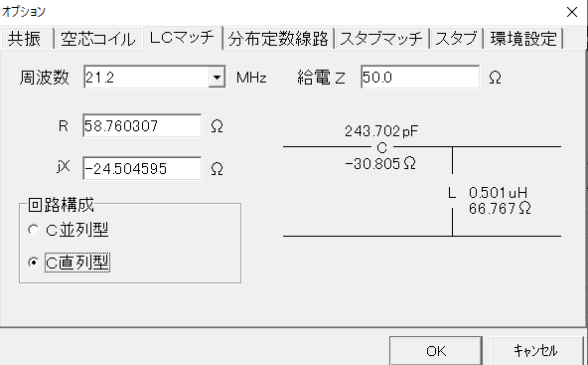Open the スタブ tab
Screen dimensions: 588x365
tap(456, 39)
